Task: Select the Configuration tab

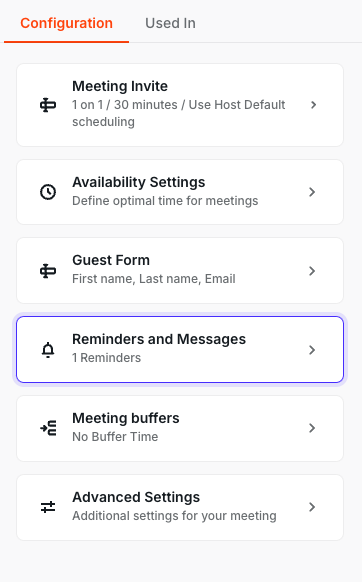Action: tap(66, 23)
